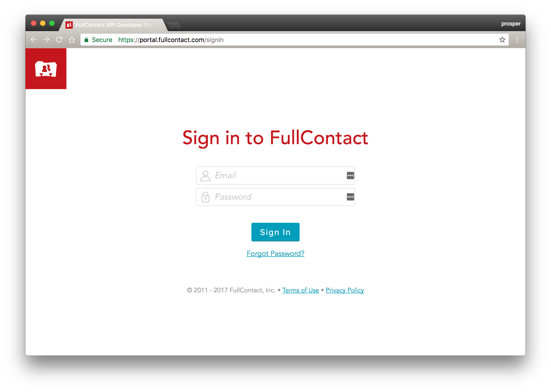Click the email field person icon

pyautogui.click(x=205, y=175)
